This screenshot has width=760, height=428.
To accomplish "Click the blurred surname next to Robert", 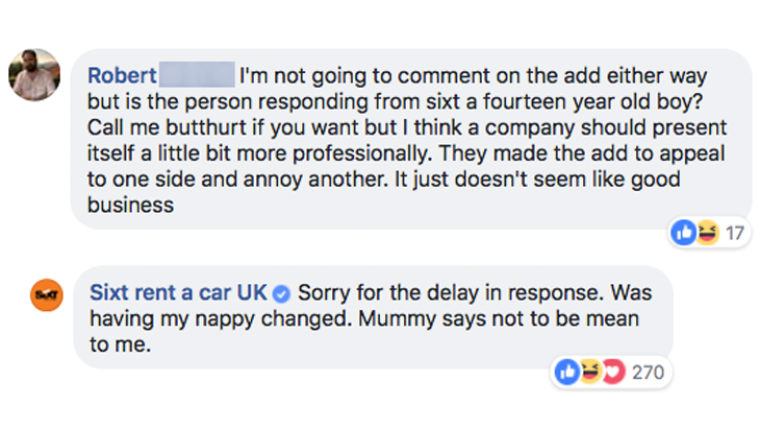I will (197, 74).
